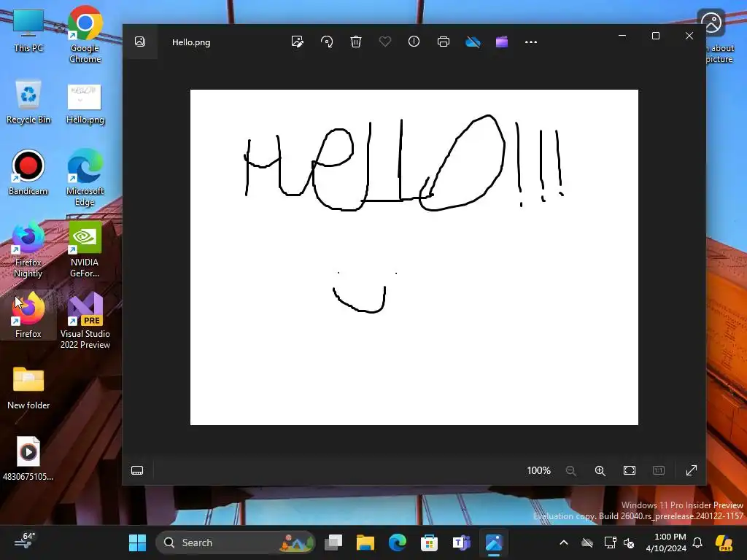Open clock and calendar showing 1:00 PM

(x=666, y=542)
